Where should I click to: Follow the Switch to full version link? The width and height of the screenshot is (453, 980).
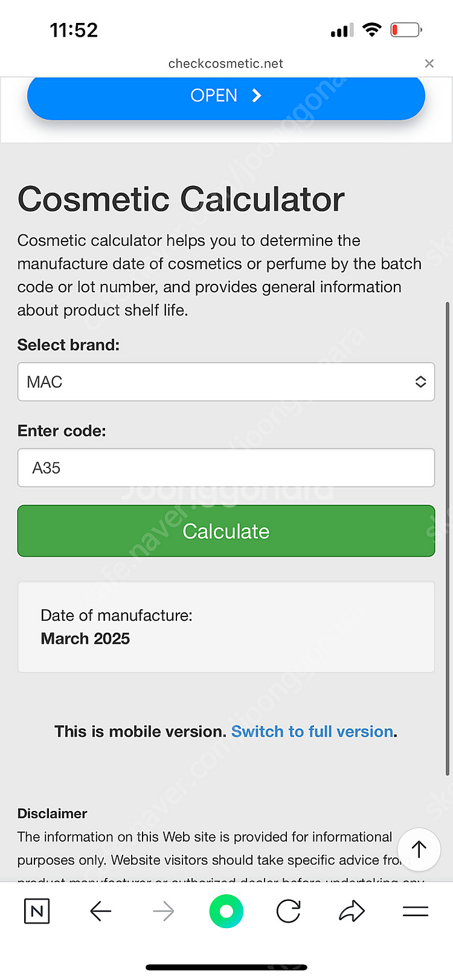312,731
